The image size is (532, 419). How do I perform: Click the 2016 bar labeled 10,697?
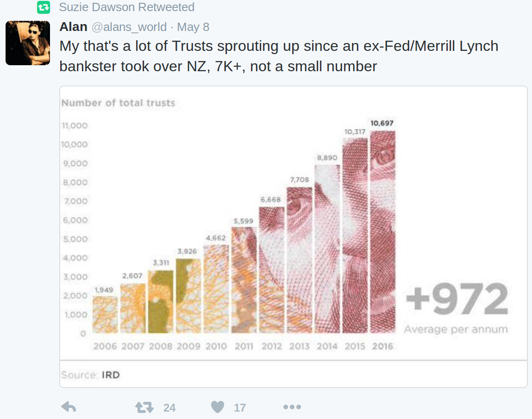coord(383,232)
